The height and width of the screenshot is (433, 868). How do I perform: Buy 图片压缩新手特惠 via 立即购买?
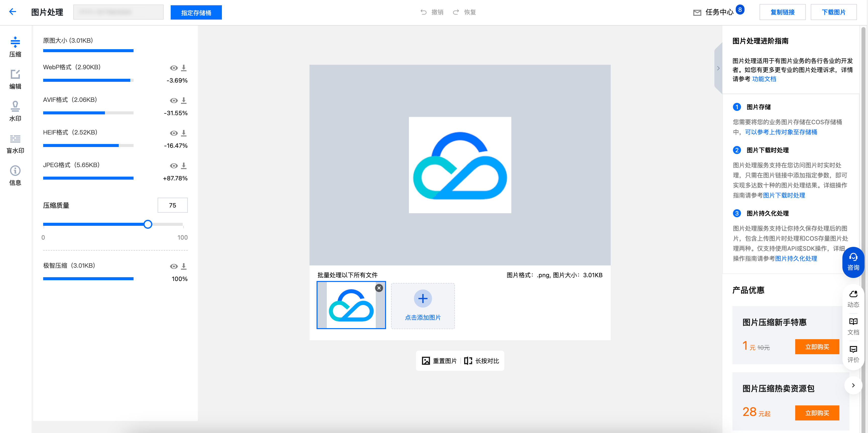tap(817, 346)
